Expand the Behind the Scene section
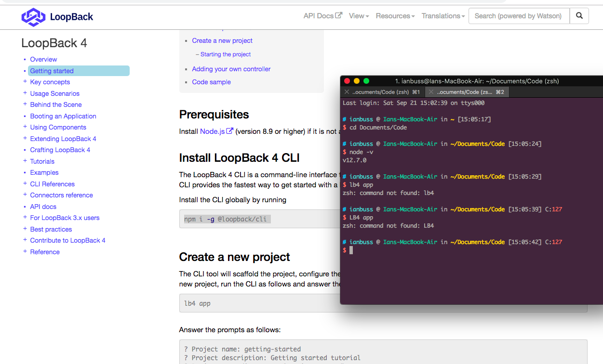The image size is (603, 364). click(x=25, y=104)
